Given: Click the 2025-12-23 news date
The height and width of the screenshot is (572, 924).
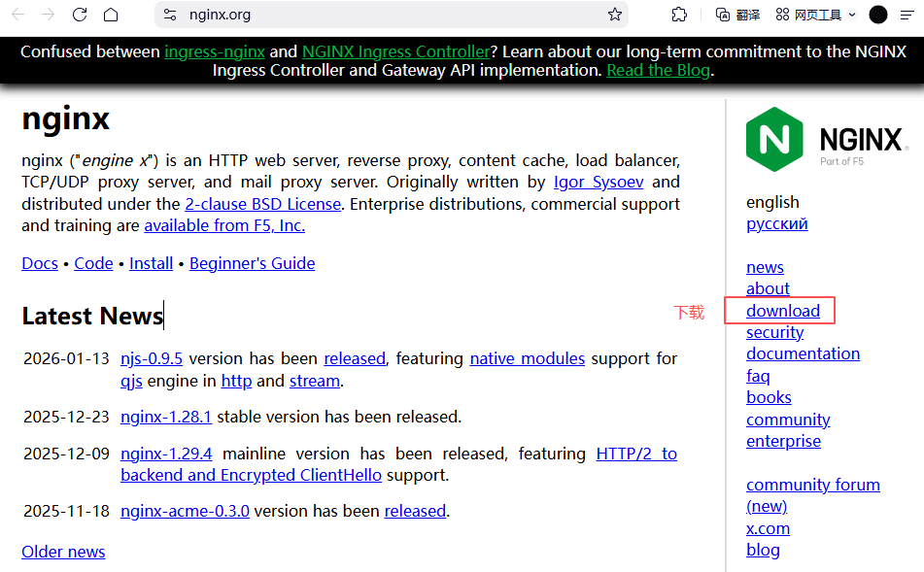Looking at the screenshot, I should point(67,417).
